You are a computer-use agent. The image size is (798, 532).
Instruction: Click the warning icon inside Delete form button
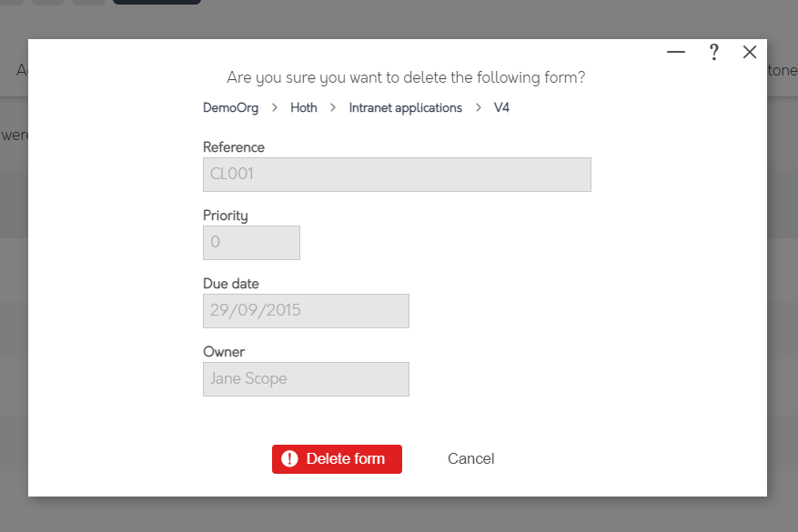[289, 459]
